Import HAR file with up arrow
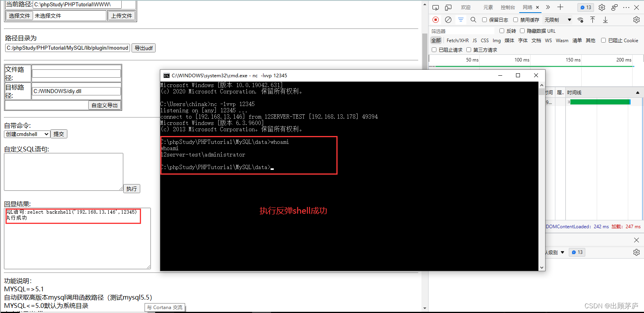 593,20
